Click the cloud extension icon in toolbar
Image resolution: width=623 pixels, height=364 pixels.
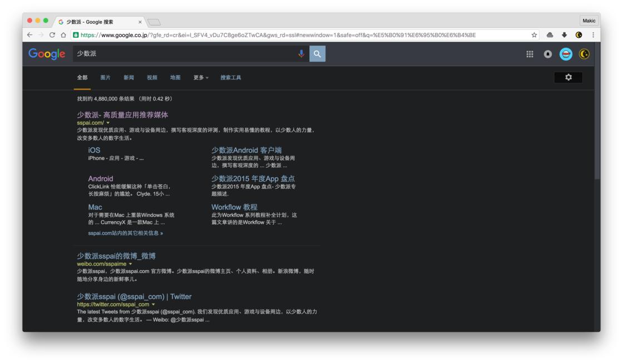click(x=550, y=35)
